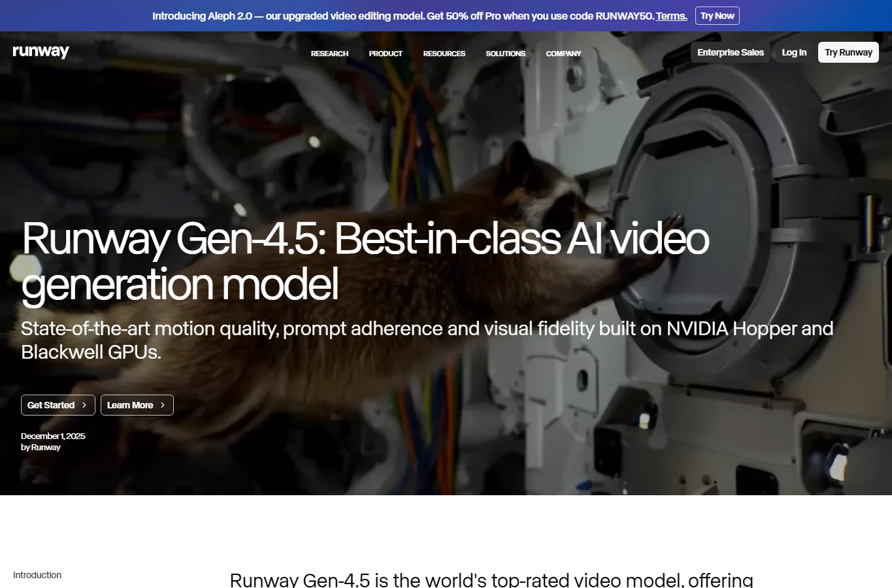Click the 'by Runway' author text
This screenshot has height=588, width=892.
point(41,448)
